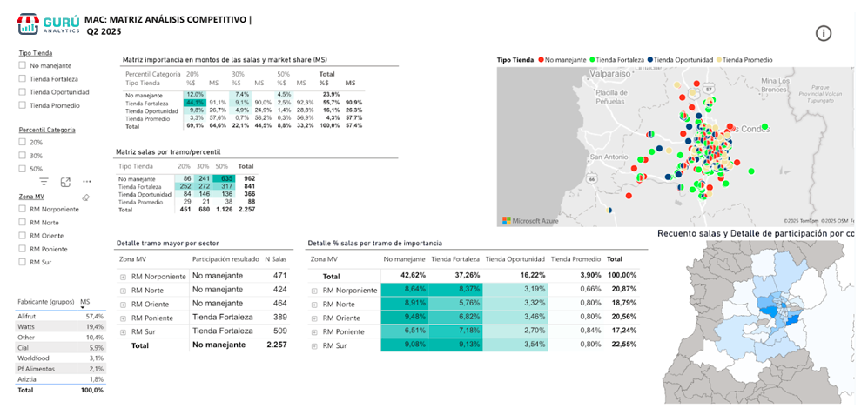Select the RM Oriente zone checkbox
The height and width of the screenshot is (415, 868).
point(22,236)
